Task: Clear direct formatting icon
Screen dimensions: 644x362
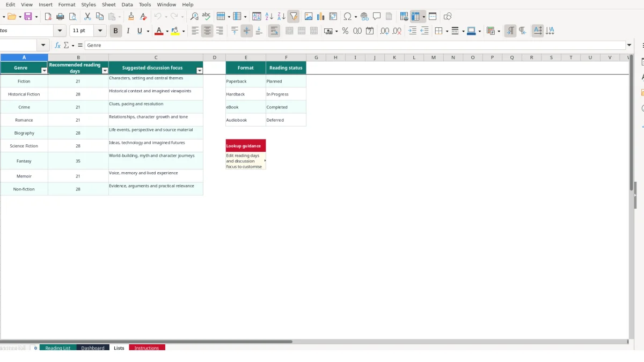Action: pyautogui.click(x=143, y=17)
